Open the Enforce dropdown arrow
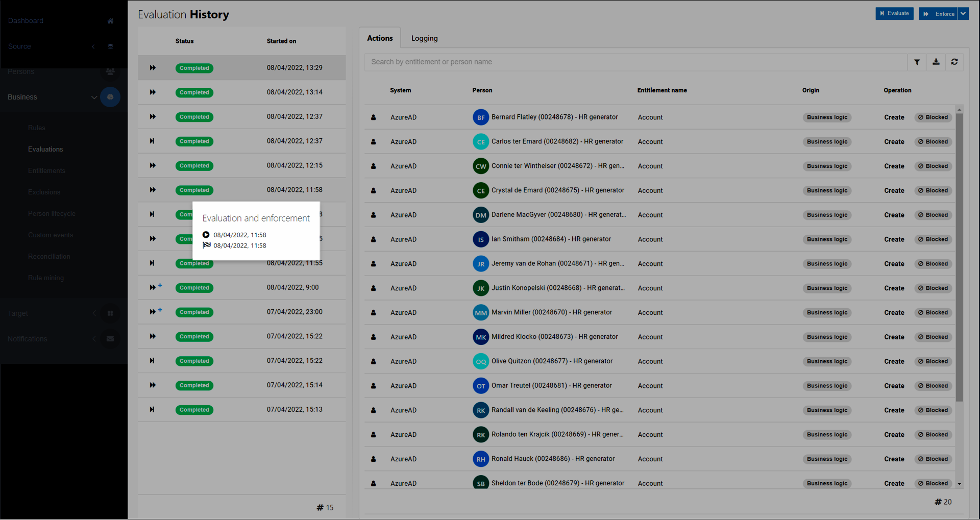 click(x=963, y=14)
